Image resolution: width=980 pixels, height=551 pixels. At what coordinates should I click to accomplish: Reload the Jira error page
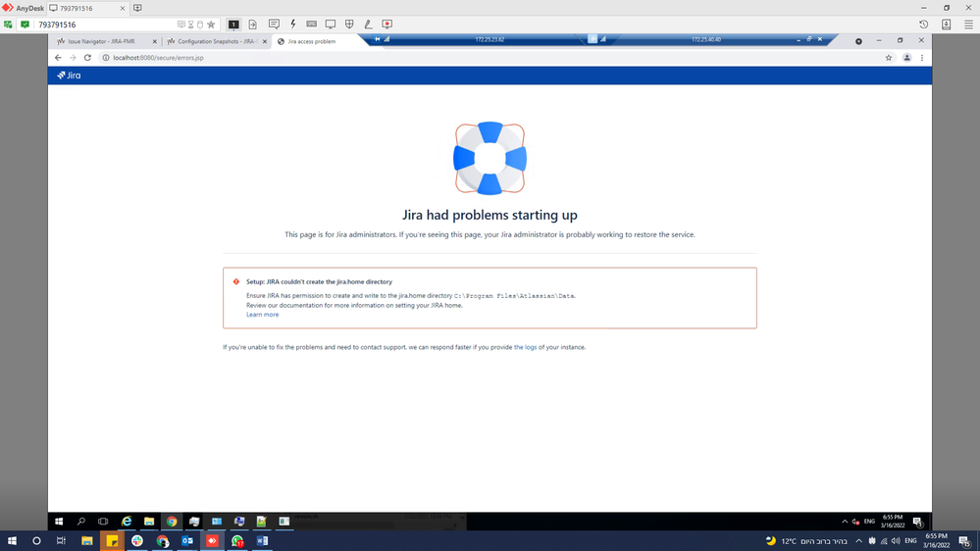coord(87,58)
